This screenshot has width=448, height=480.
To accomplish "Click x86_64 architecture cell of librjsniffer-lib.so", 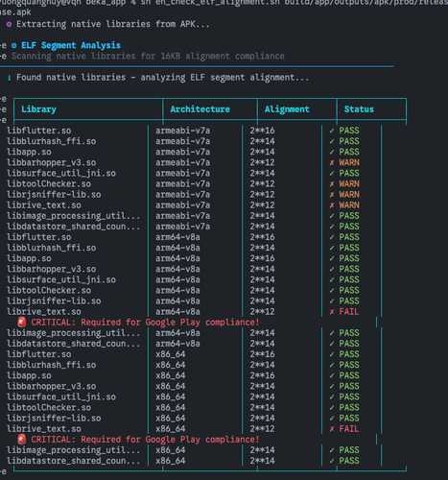I will (171, 418).
